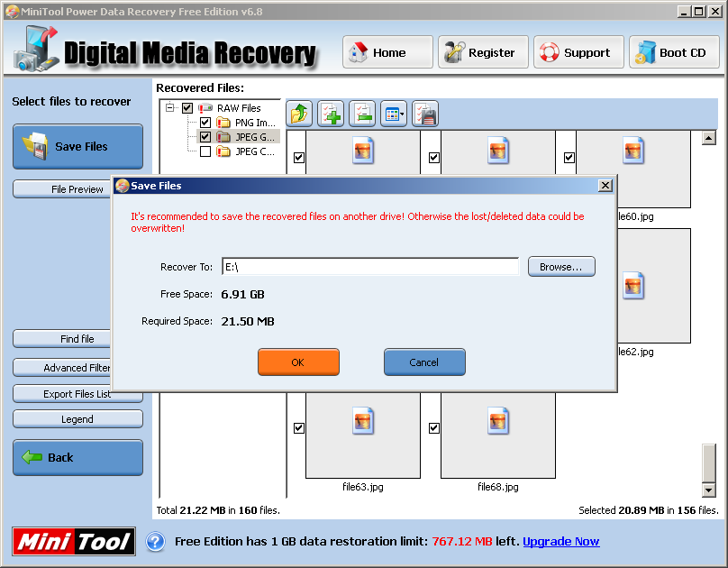This screenshot has width=728, height=568.
Task: Click the up-folder toolbar icon
Action: (x=299, y=115)
